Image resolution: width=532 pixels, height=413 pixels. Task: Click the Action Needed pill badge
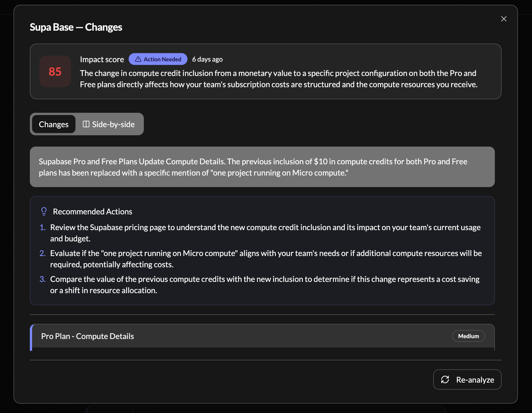coord(158,59)
